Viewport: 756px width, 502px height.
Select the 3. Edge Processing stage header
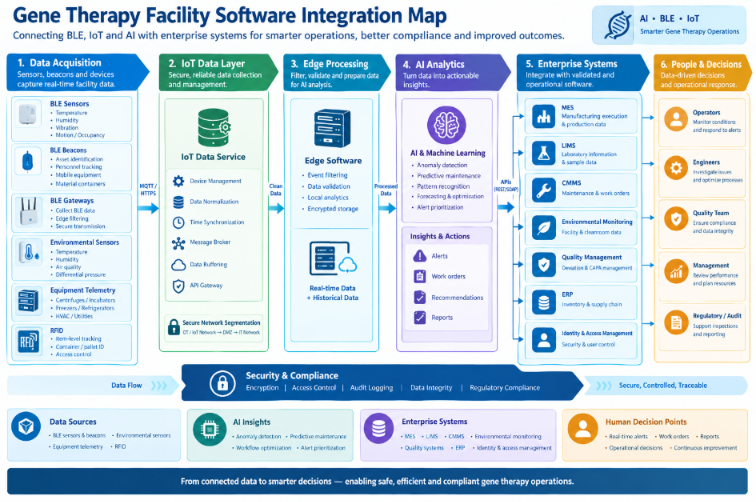point(337,73)
